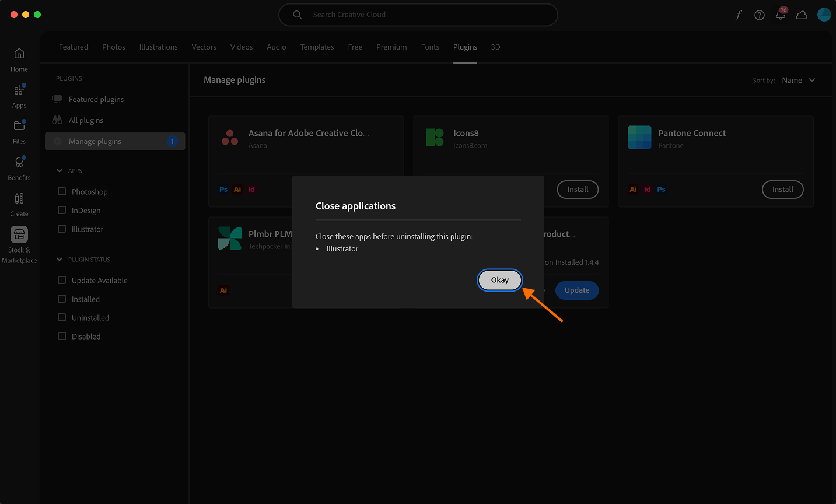Go to Files in the sidebar
Viewport: 836px width, 504px height.
[19, 126]
